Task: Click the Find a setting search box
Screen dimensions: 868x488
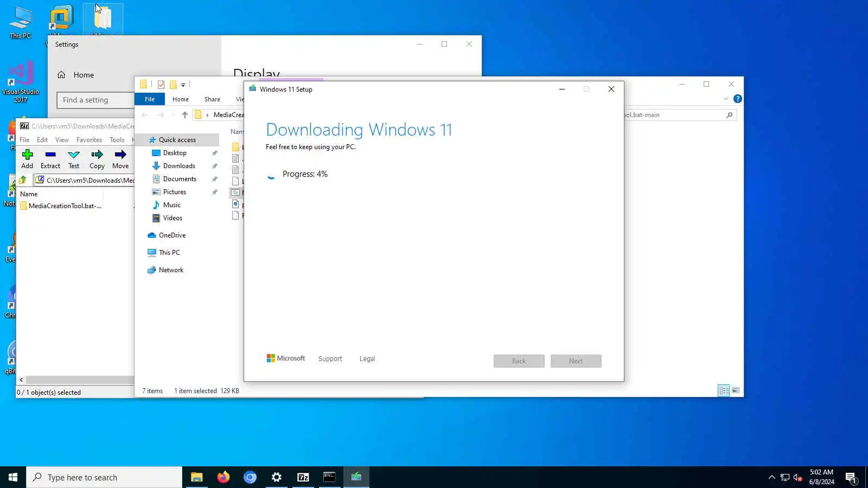Action: [x=95, y=100]
